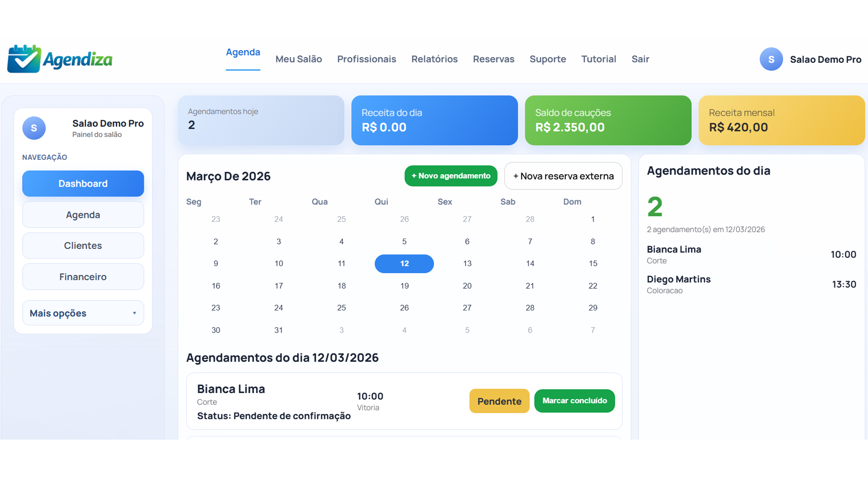Click the Receita do dia card
The image size is (868, 488).
[x=434, y=120]
